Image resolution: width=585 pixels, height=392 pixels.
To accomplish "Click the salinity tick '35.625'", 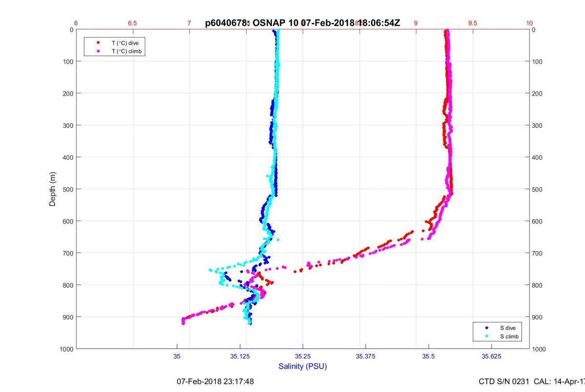I will tap(491, 356).
